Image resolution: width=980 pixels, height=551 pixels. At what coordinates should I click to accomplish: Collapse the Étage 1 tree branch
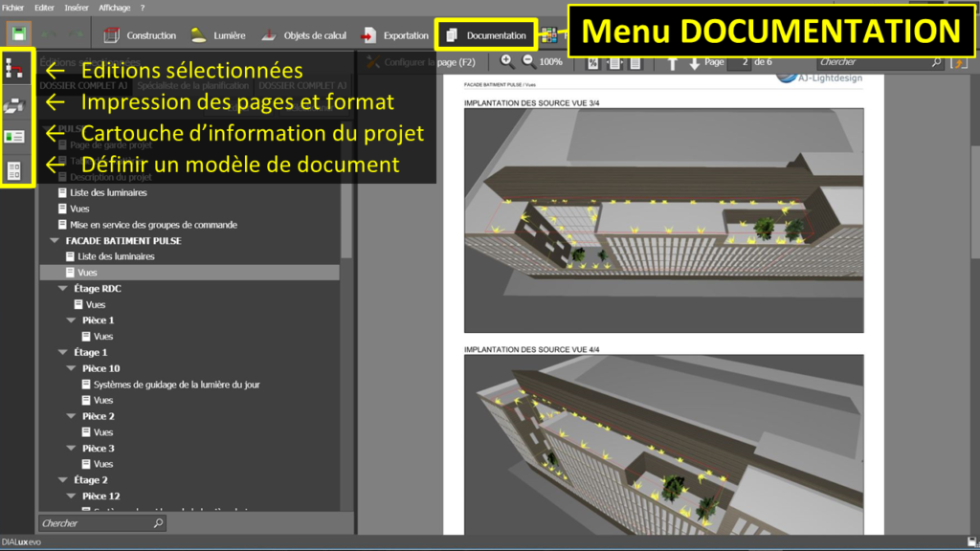pos(61,352)
